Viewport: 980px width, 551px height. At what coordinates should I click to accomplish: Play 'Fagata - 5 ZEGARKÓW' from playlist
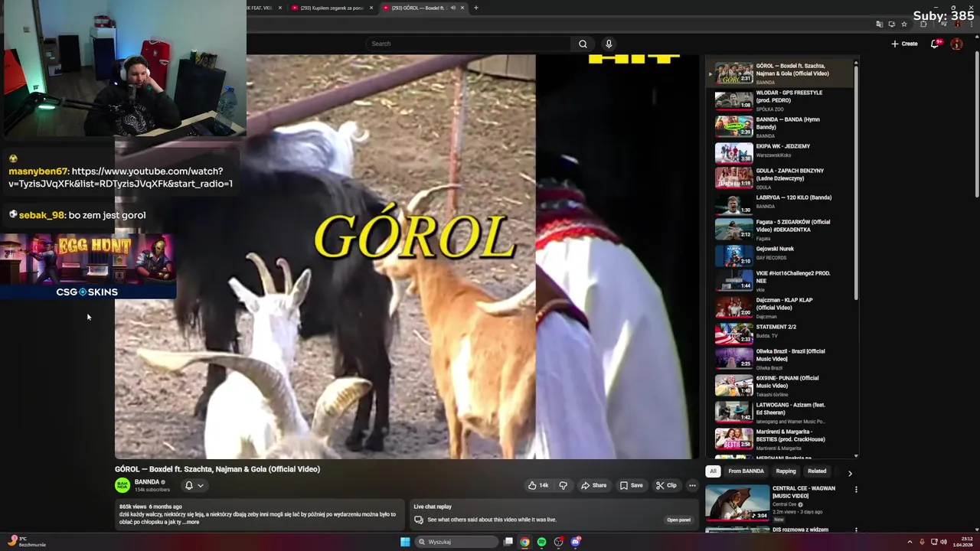781,230
